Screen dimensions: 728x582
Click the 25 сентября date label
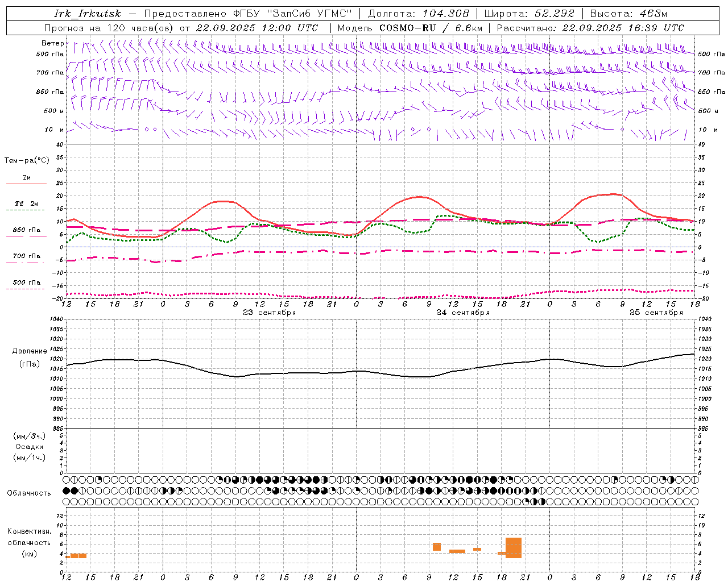(x=656, y=313)
